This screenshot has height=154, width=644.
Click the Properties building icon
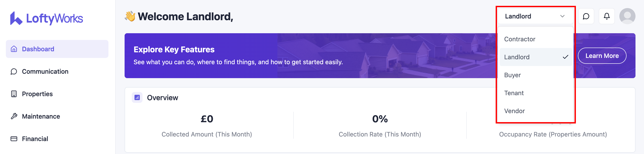[x=14, y=94]
